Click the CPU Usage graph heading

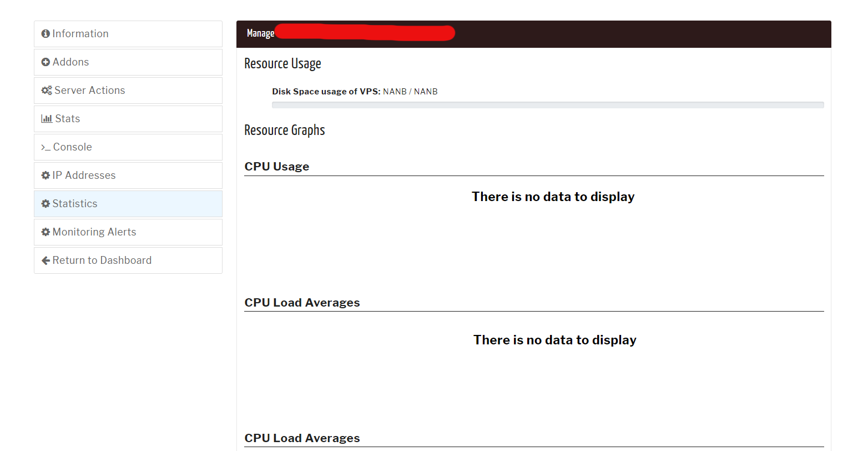(x=276, y=167)
